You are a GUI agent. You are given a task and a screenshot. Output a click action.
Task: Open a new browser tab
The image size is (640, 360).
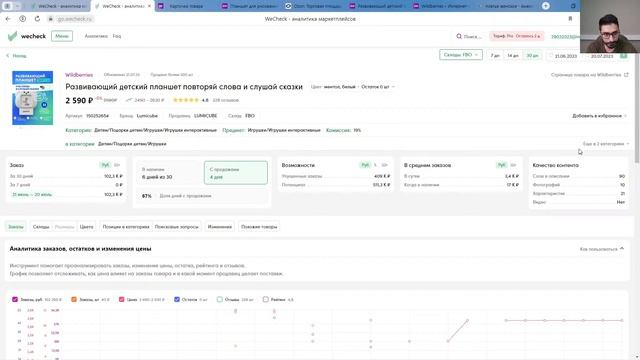click(x=545, y=6)
